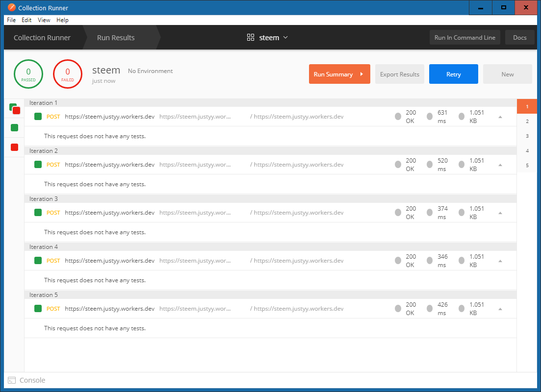This screenshot has width=541, height=392.
Task: Open the steem workspace dropdown chevron
Action: click(285, 37)
